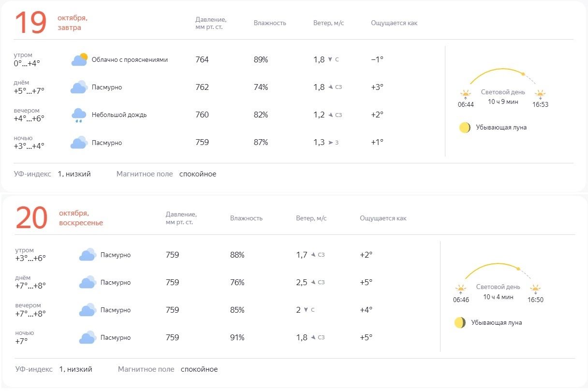Click north wind arrow for October 19 morning
The width and height of the screenshot is (588, 391).
pos(330,59)
